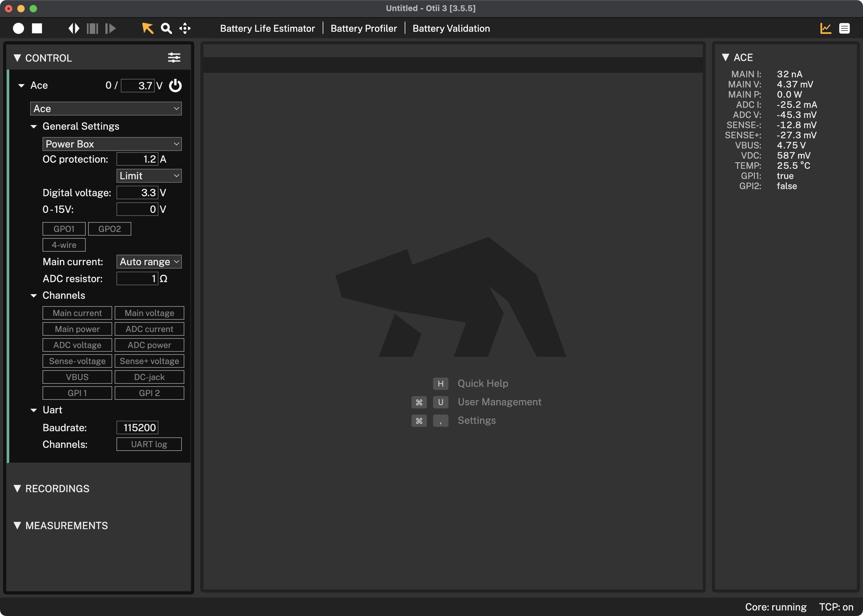Viewport: 863px width, 616px height.
Task: Enable the DC-jack channel
Action: click(149, 377)
